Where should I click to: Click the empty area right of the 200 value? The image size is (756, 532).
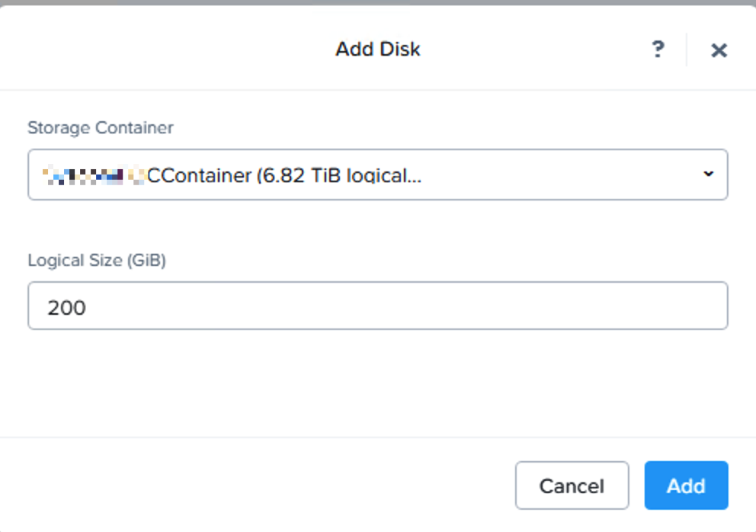tap(405, 306)
